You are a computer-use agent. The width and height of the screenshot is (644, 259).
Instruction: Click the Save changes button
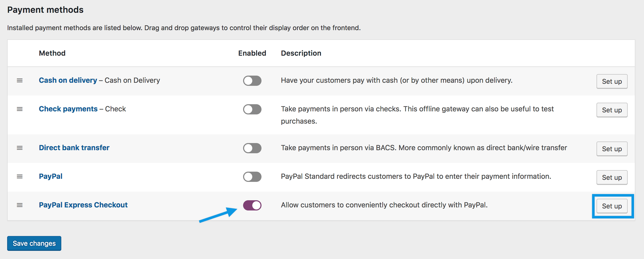[34, 243]
